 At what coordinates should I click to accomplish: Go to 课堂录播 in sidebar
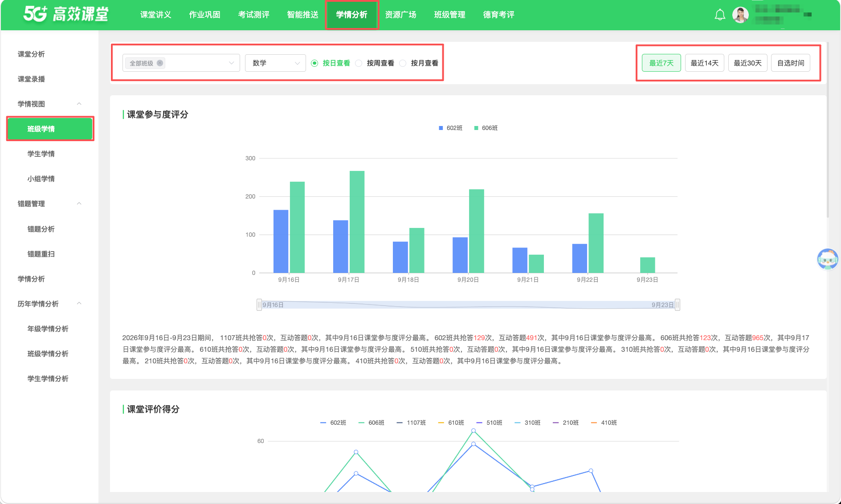pyautogui.click(x=31, y=79)
